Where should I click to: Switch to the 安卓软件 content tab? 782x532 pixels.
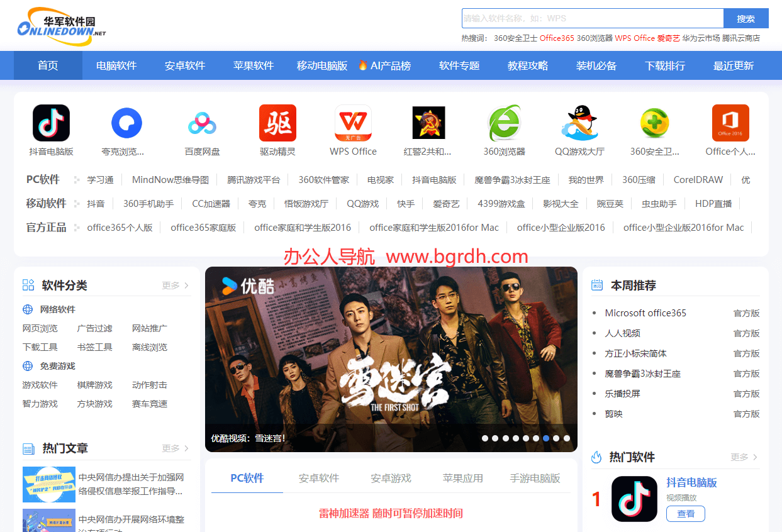(319, 479)
